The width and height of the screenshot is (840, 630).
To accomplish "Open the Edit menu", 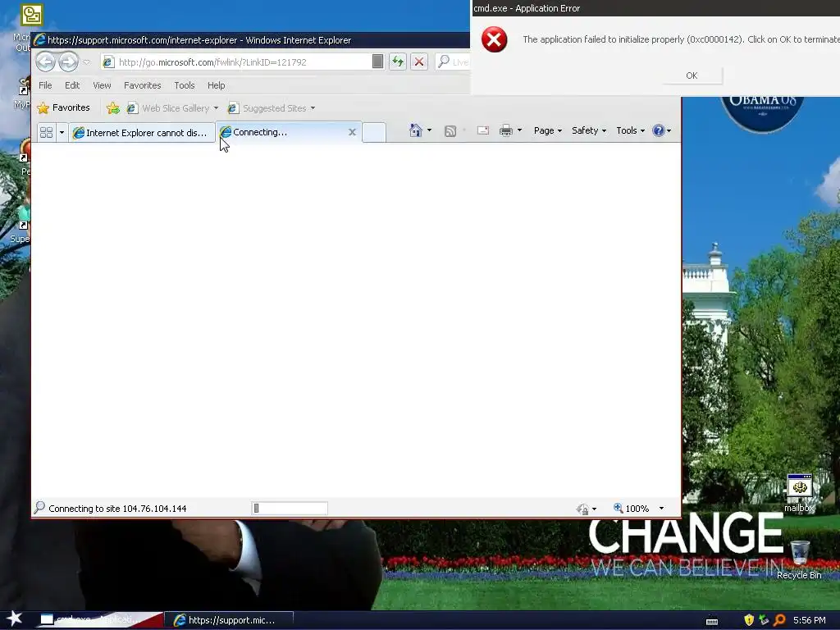I will 72,85.
